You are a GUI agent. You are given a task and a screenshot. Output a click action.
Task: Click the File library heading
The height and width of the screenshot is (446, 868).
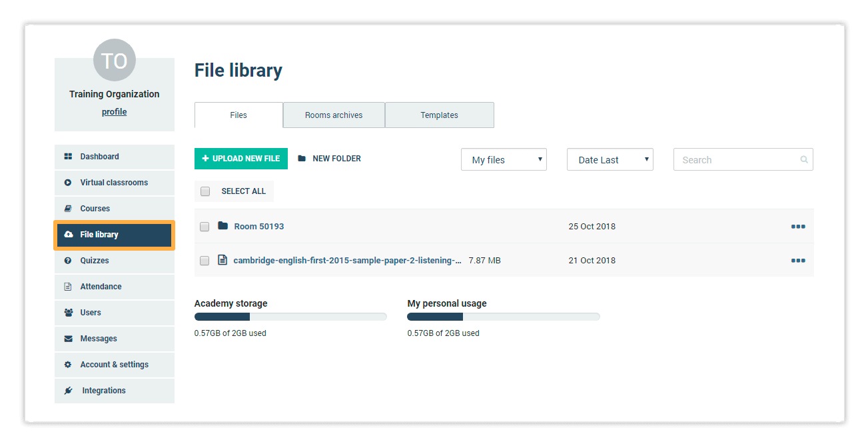click(238, 71)
